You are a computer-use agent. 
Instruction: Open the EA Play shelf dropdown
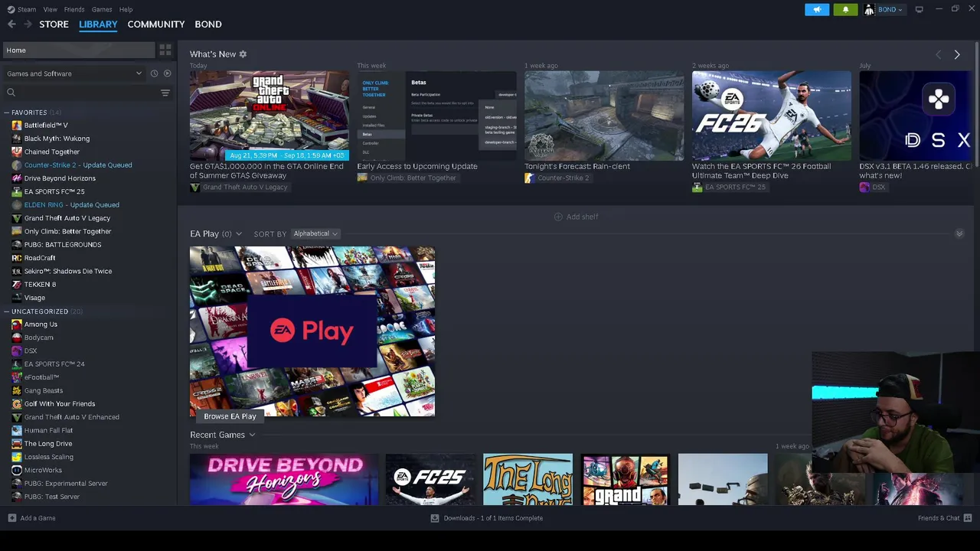point(239,234)
